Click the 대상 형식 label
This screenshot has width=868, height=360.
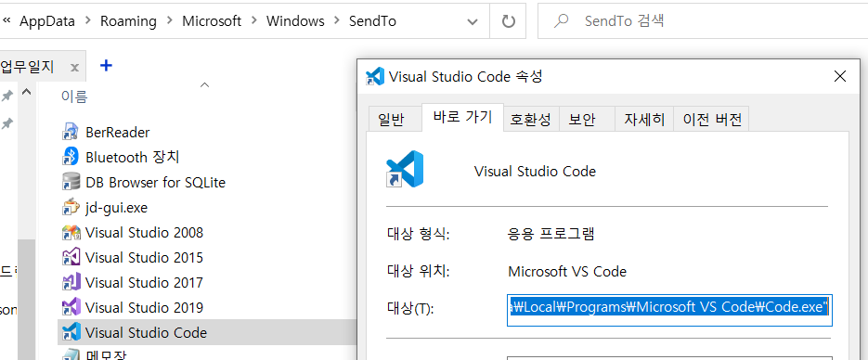[x=418, y=234]
